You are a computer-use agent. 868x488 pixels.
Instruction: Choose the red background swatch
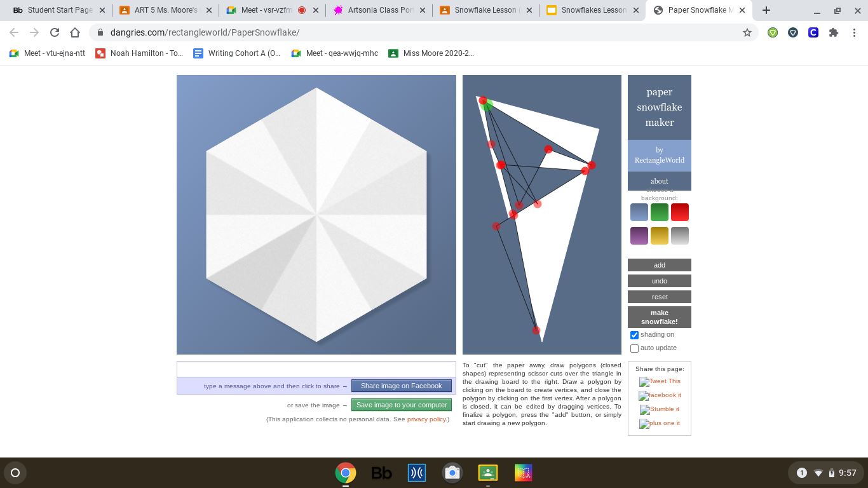[679, 212]
